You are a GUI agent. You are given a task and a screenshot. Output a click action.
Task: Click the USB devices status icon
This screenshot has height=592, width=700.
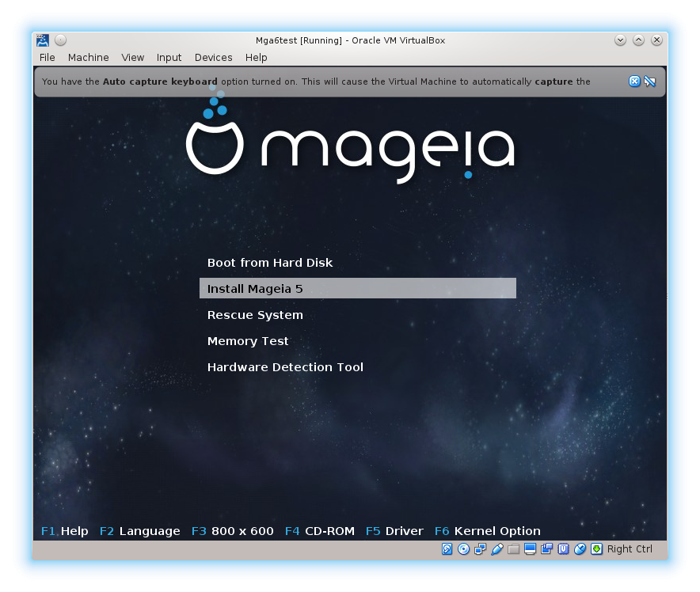click(496, 548)
